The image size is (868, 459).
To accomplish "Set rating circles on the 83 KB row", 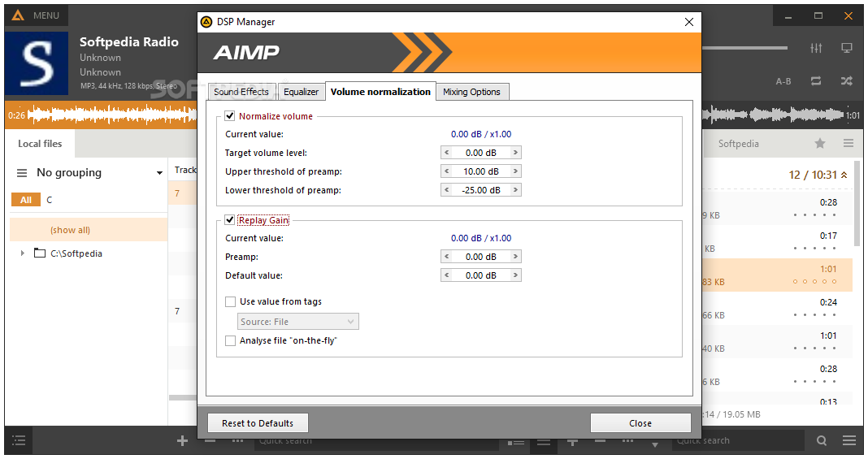I will (814, 281).
